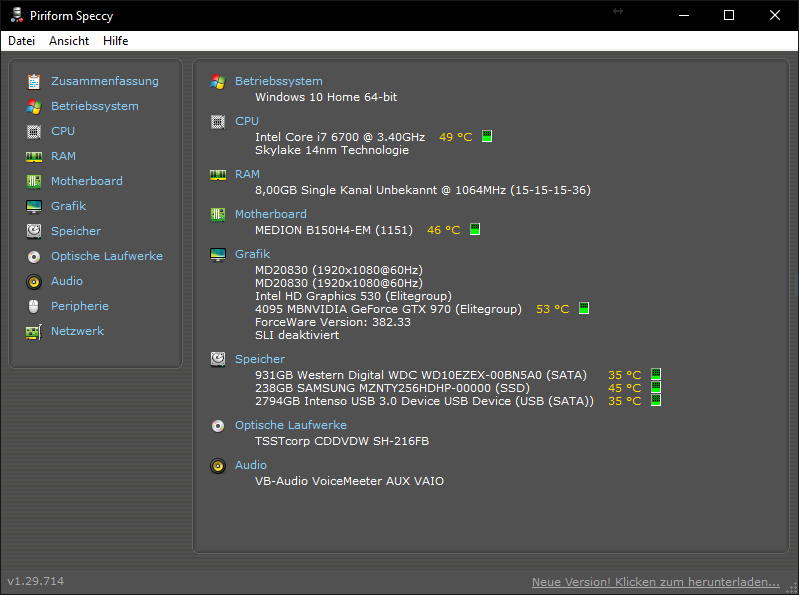Click the Optische Laufwerke disc icon in sidebar
This screenshot has height=595, width=799.
point(34,256)
